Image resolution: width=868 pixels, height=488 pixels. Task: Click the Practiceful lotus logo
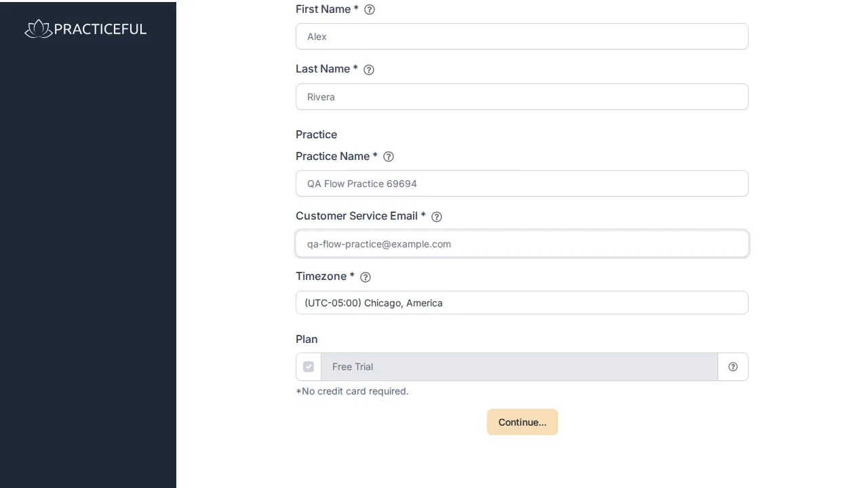[x=85, y=28]
